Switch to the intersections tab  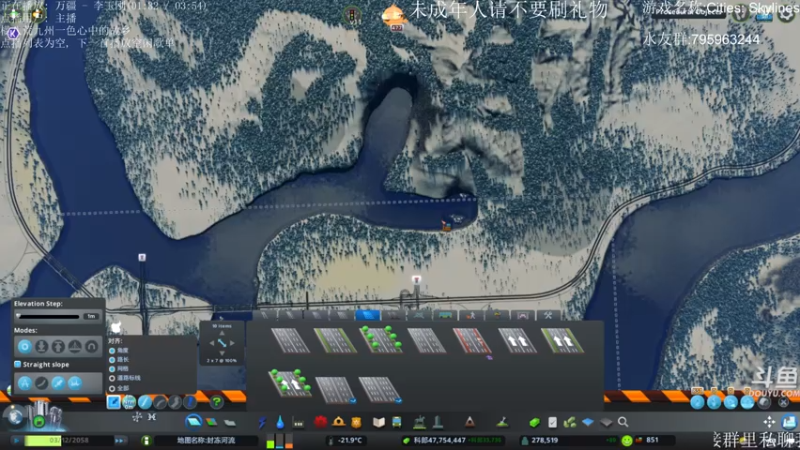click(419, 315)
